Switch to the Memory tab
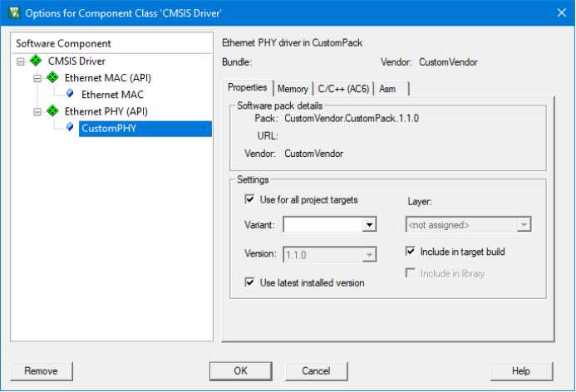The width and height of the screenshot is (576, 392). coord(293,89)
